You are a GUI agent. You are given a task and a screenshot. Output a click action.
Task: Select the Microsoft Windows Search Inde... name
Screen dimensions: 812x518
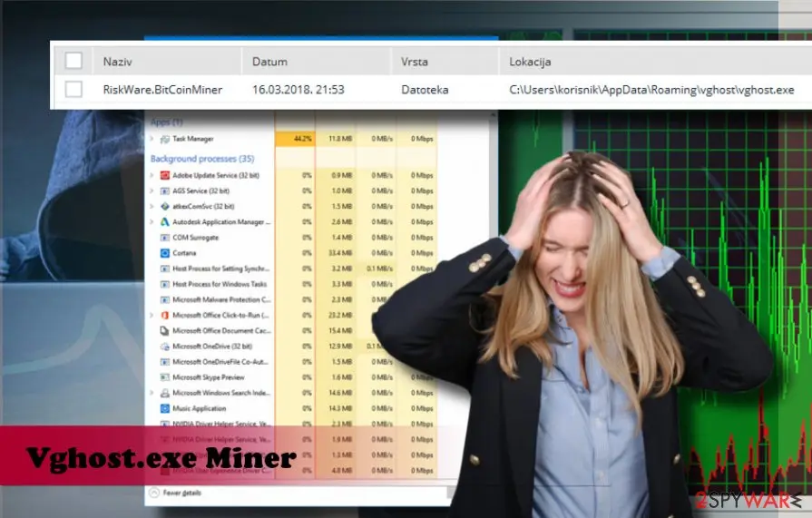(x=221, y=393)
